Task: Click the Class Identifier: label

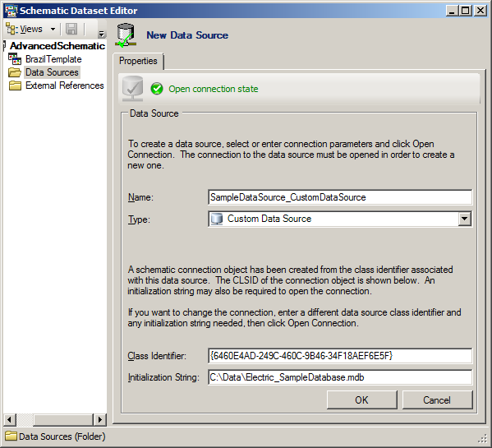Action: 157,356
